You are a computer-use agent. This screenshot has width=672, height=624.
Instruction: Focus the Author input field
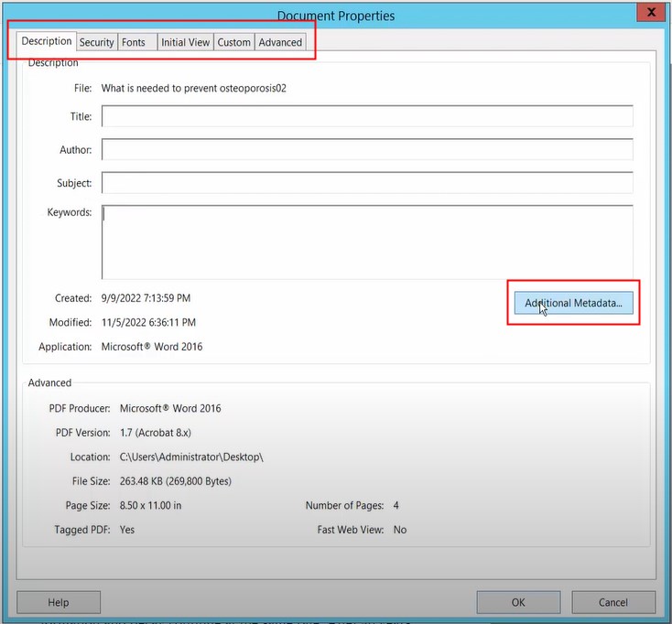pyautogui.click(x=367, y=149)
